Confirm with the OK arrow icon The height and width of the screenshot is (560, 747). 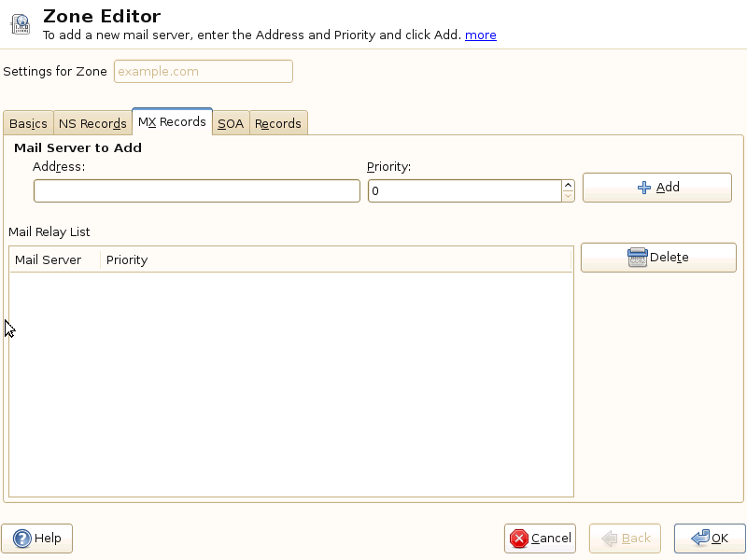[699, 539]
